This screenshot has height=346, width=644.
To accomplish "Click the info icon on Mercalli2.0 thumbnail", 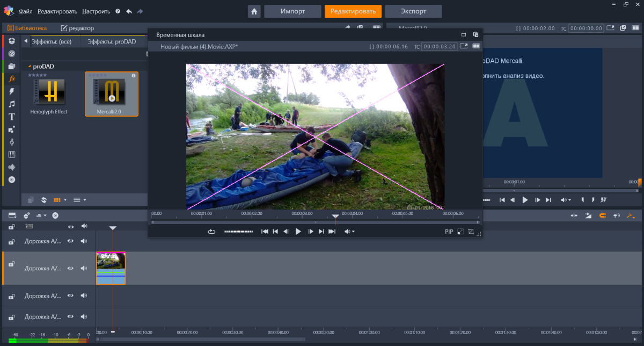I will (x=134, y=76).
